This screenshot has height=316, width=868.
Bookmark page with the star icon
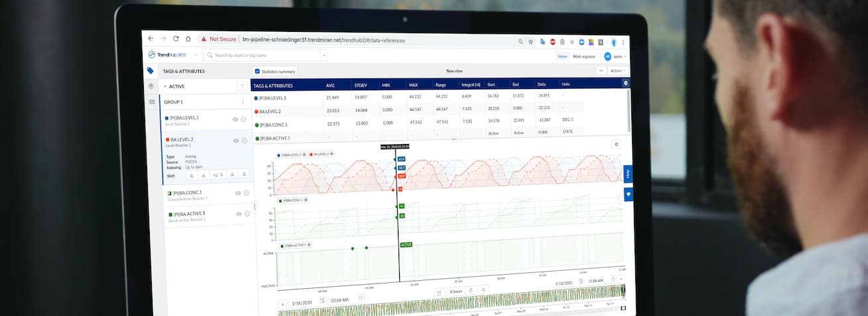pos(530,41)
